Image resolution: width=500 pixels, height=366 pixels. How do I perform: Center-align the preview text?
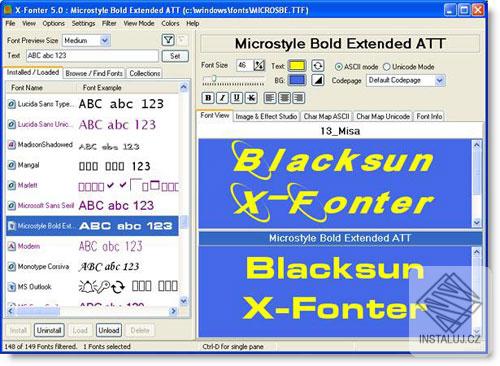[284, 98]
